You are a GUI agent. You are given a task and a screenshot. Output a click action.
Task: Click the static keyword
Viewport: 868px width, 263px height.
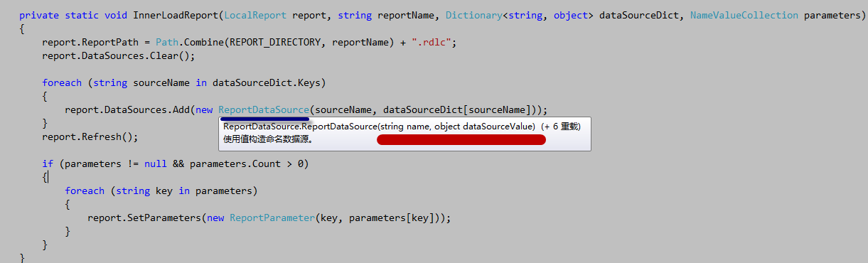click(x=82, y=15)
